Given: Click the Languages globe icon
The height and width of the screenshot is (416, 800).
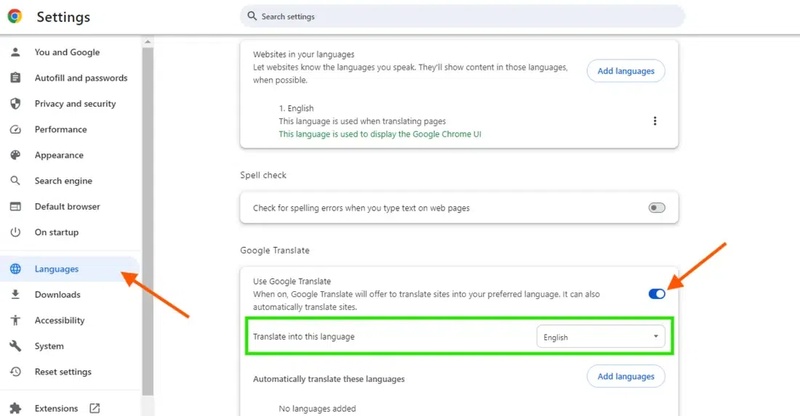Looking at the screenshot, I should pos(15,269).
